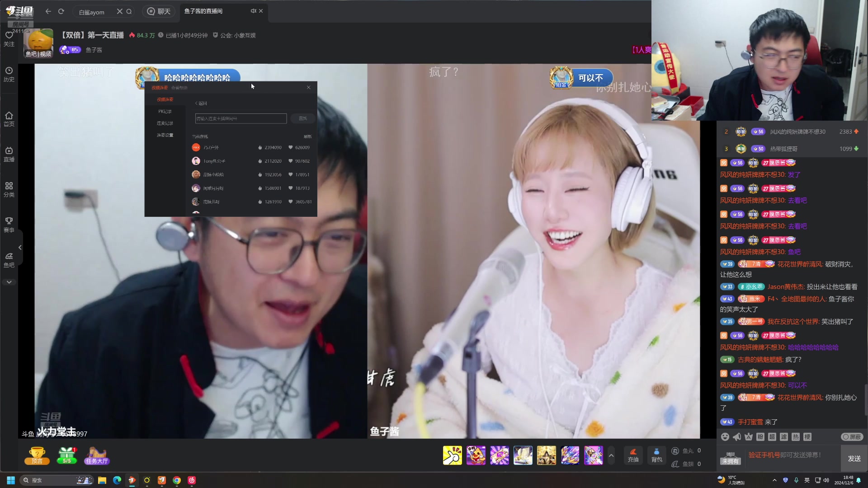Click the browser back arrow
This screenshot has width=868, height=488.
coord(48,11)
